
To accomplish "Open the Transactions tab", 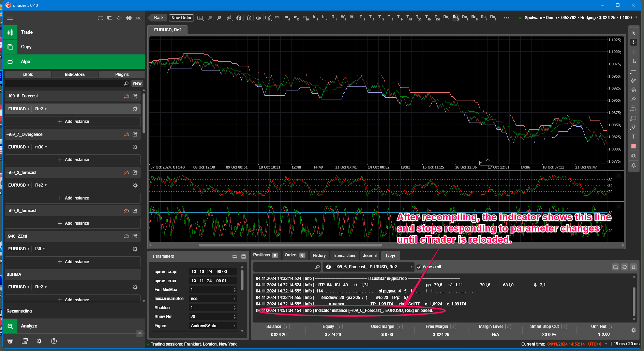I will (344, 256).
